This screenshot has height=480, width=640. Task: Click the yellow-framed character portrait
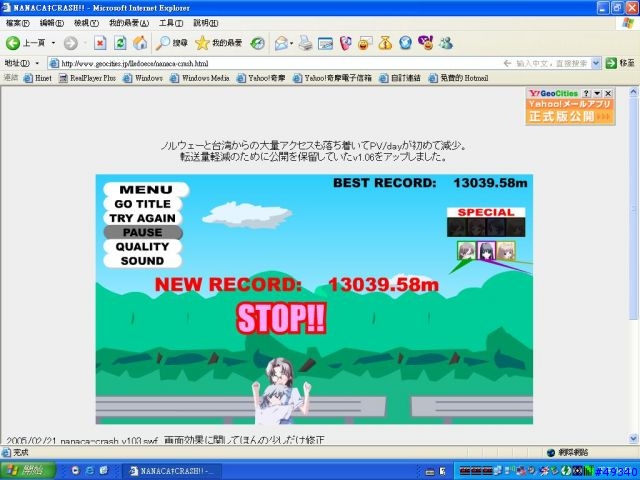(506, 251)
